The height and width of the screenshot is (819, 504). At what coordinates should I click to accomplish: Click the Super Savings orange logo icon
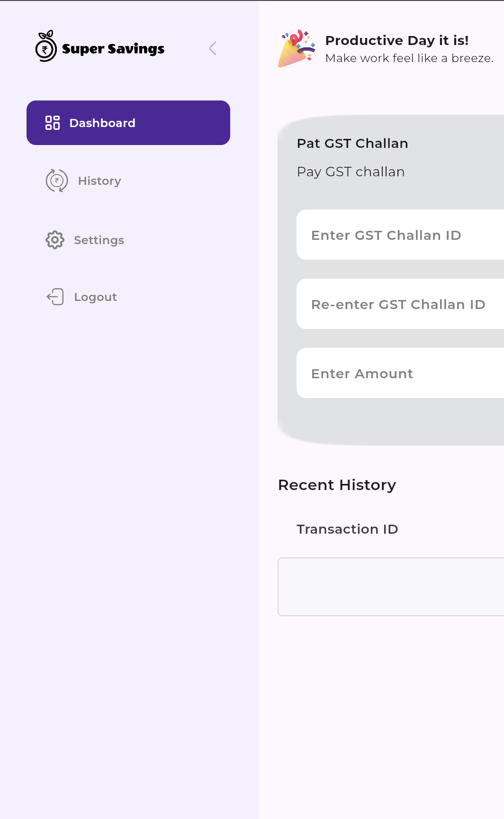point(46,46)
